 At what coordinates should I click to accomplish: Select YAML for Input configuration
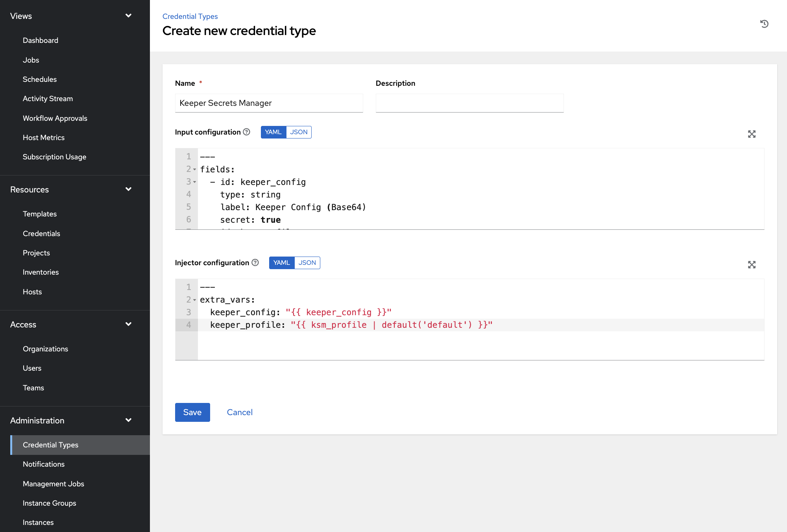[x=273, y=132]
